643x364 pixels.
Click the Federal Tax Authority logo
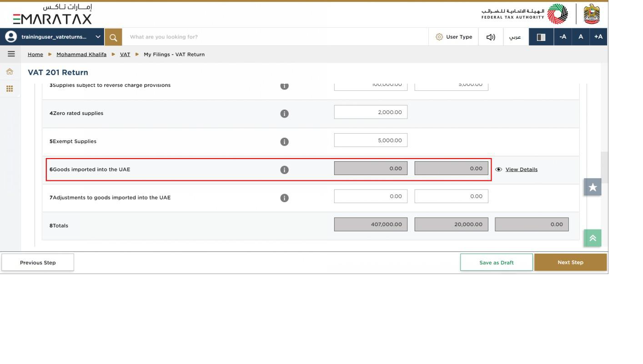pos(524,14)
